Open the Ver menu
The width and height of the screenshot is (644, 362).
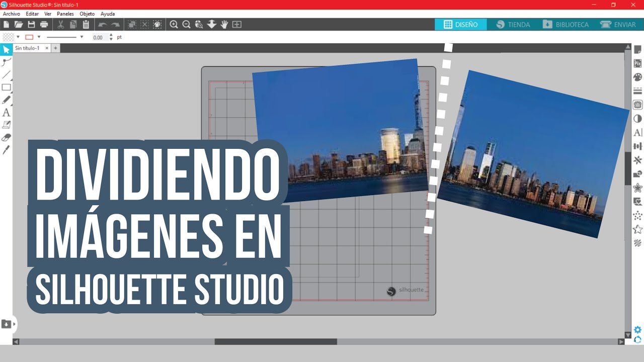click(x=48, y=14)
